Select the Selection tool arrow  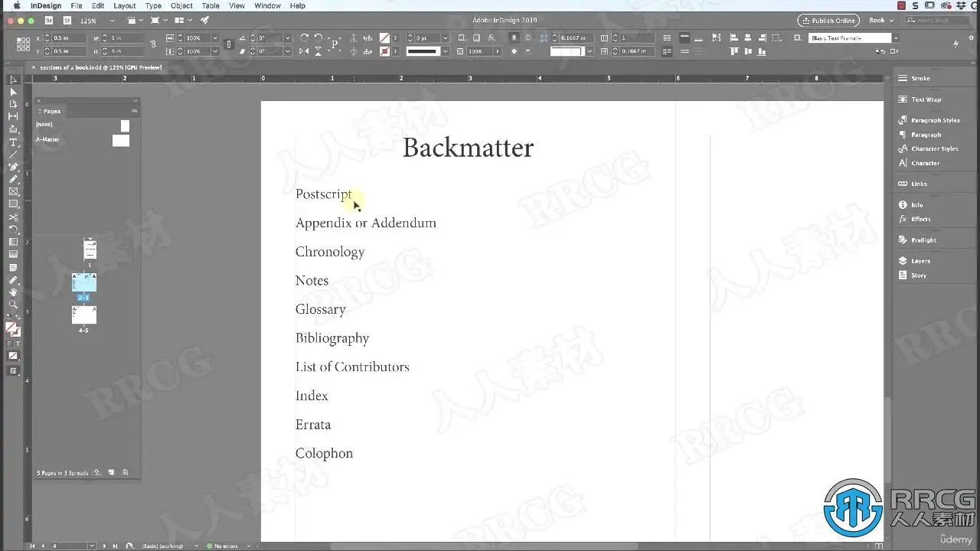(13, 80)
